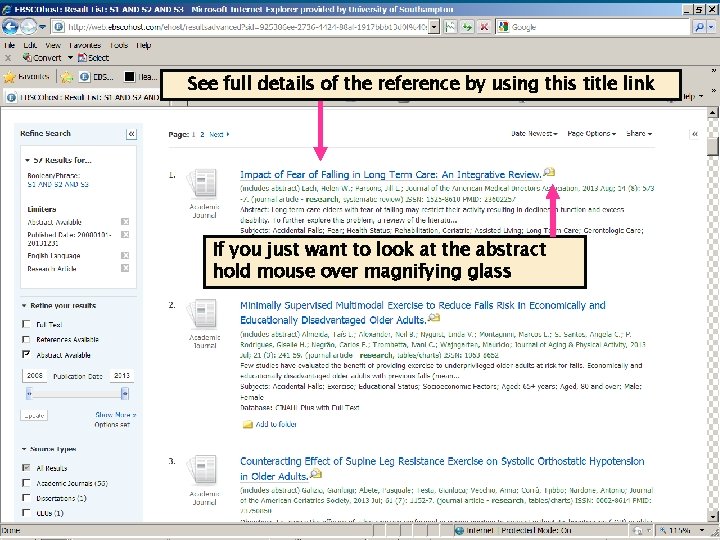Click the Update button
720x540 pixels.
(34, 416)
